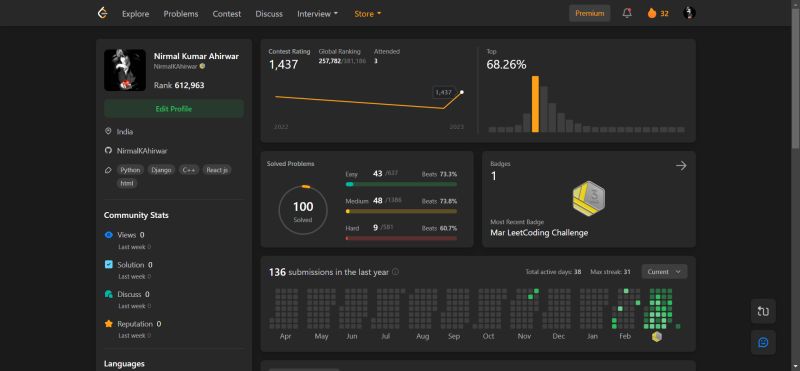The image size is (800, 371).
Task: Click the location pin icon beside India
Action: pyautogui.click(x=108, y=131)
